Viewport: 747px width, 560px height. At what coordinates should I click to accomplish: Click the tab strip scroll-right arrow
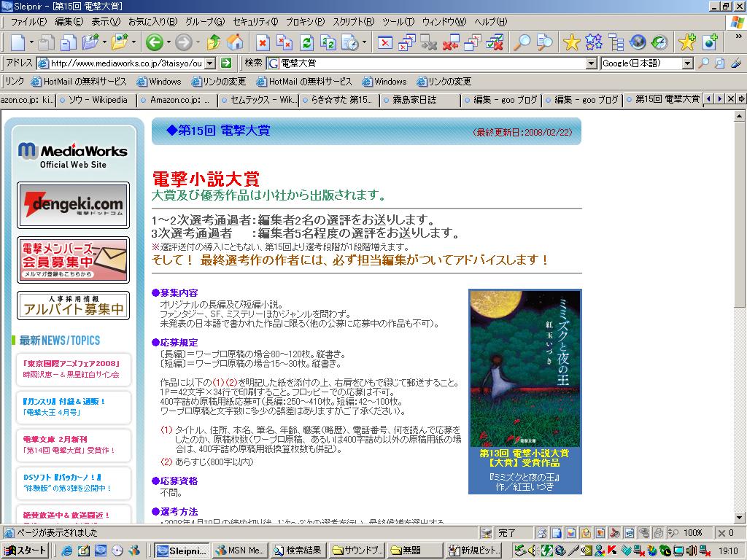(x=719, y=99)
